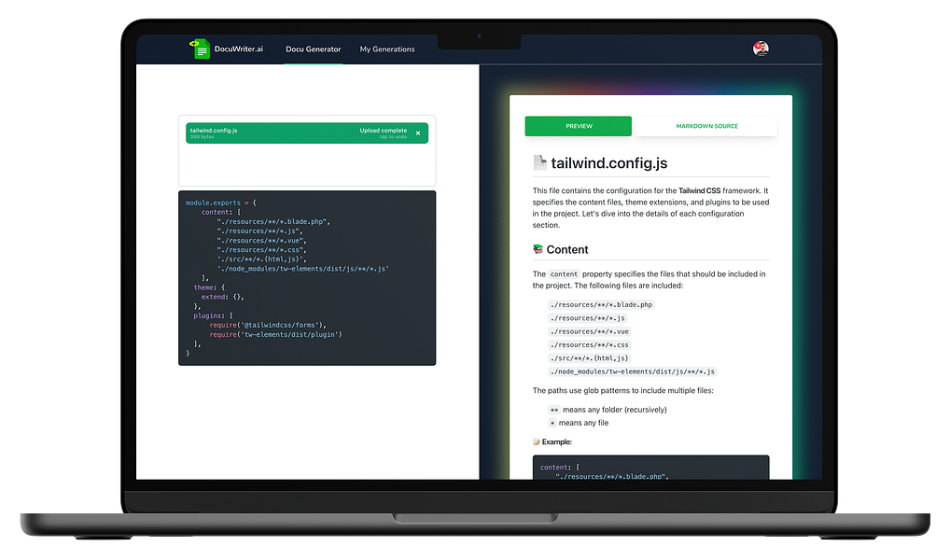Click the Upload complete status text
Screen dimensions: 950x560
(x=384, y=131)
